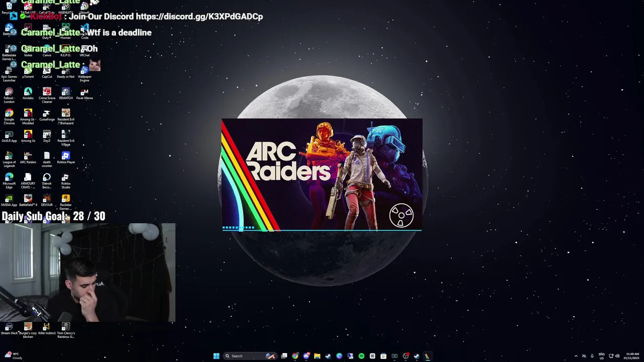644x362 pixels.
Task: Open the clock and date flyout
Action: pos(632,356)
